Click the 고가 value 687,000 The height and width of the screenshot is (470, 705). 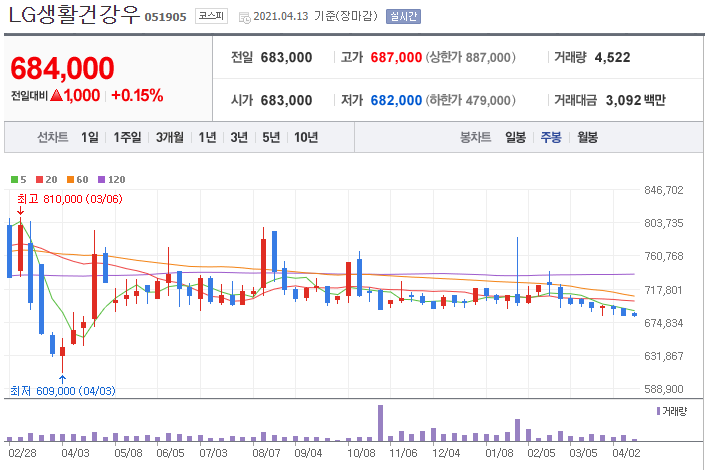pos(396,58)
